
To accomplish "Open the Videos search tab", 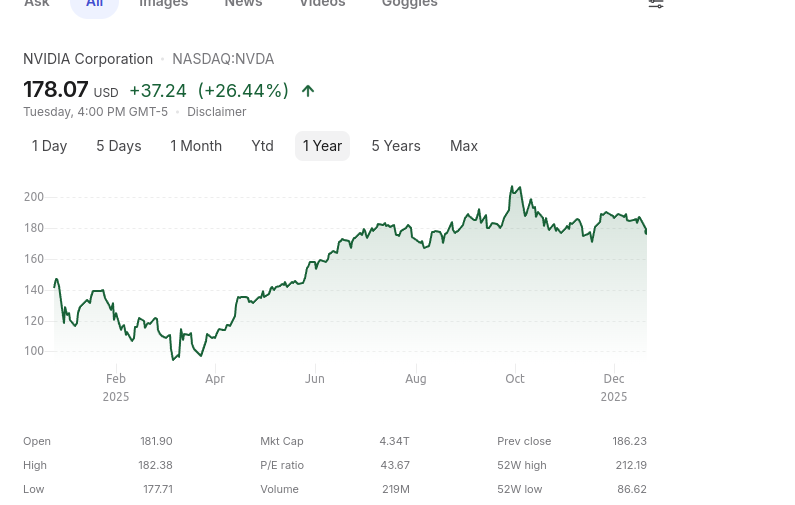I will tap(322, 4).
